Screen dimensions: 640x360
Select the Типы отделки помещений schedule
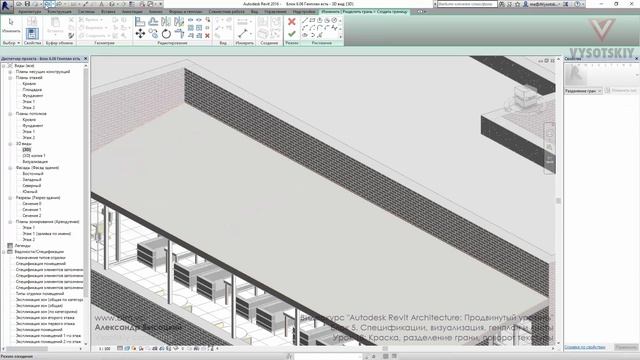[40, 293]
